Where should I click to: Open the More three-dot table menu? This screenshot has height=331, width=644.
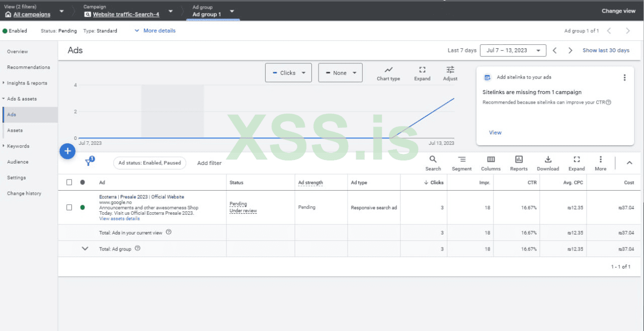[x=600, y=163]
